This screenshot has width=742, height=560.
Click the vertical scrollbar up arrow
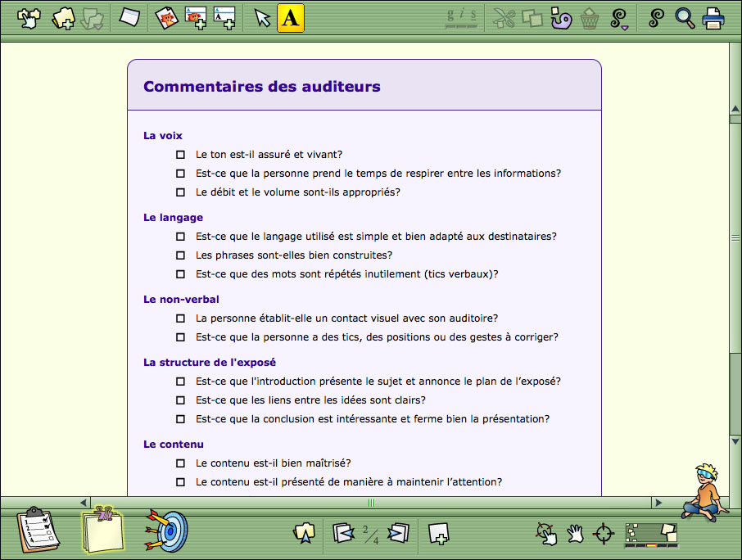tap(735, 109)
